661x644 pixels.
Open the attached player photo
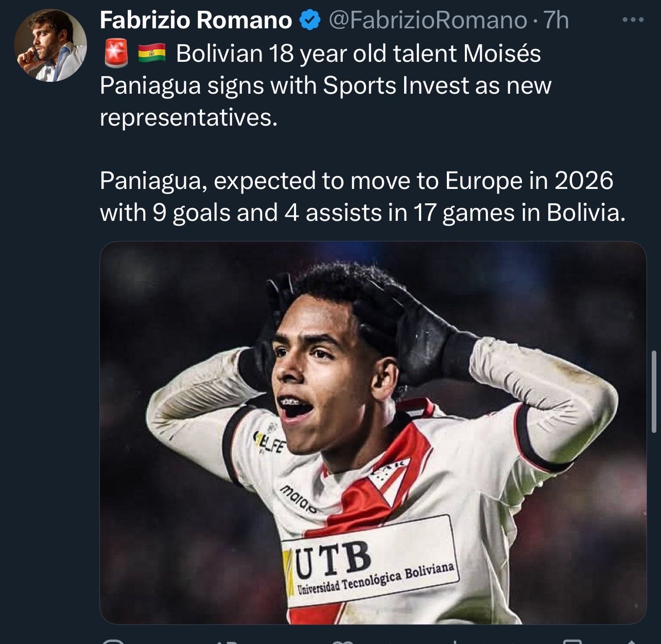[373, 432]
